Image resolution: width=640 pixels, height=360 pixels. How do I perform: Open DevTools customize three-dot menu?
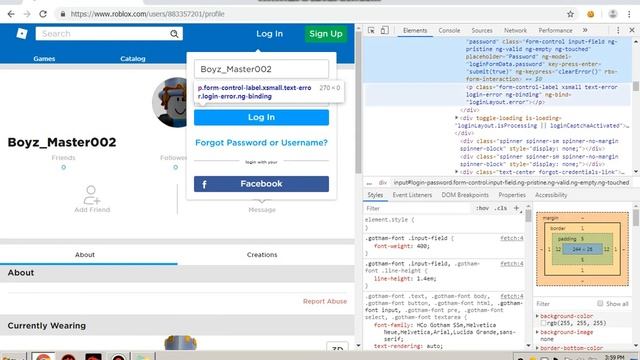point(618,30)
